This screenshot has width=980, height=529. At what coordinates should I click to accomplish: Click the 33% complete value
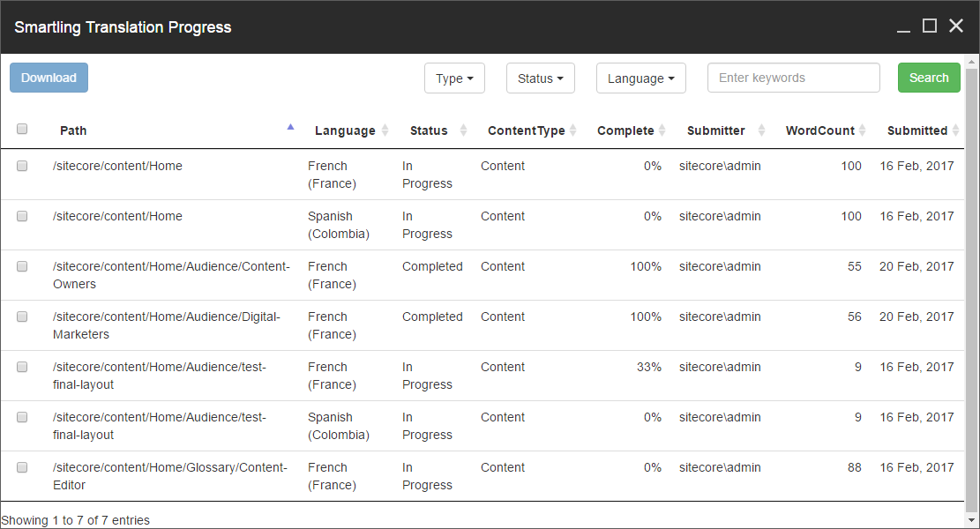coord(648,368)
